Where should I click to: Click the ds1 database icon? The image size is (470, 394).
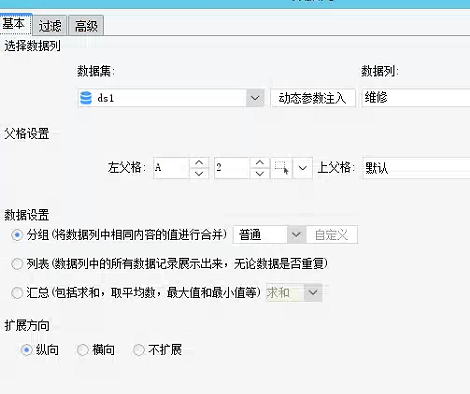point(86,98)
